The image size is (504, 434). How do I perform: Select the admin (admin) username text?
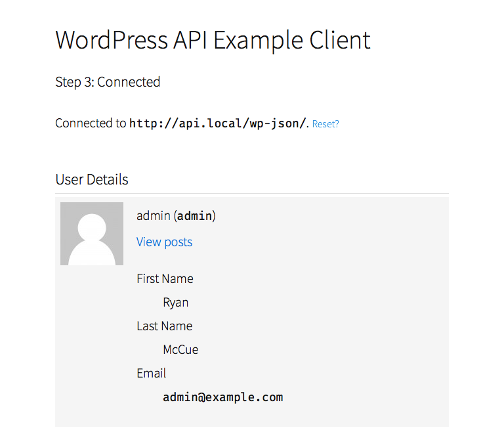click(x=176, y=216)
